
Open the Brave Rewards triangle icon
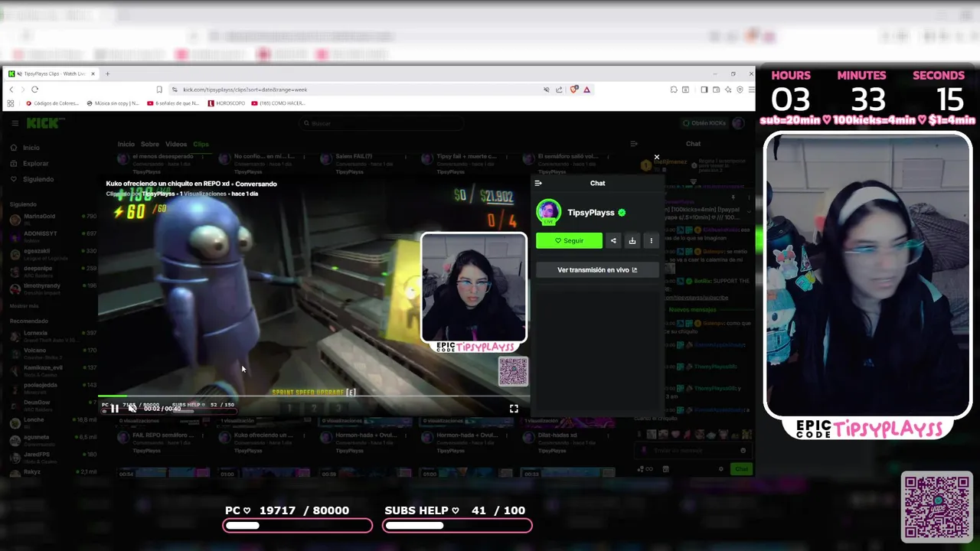(x=586, y=90)
